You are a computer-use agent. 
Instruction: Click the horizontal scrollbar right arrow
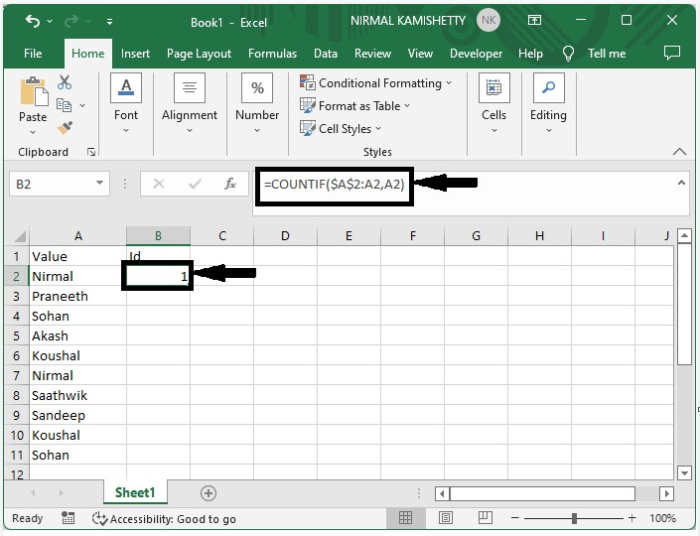tap(667, 494)
